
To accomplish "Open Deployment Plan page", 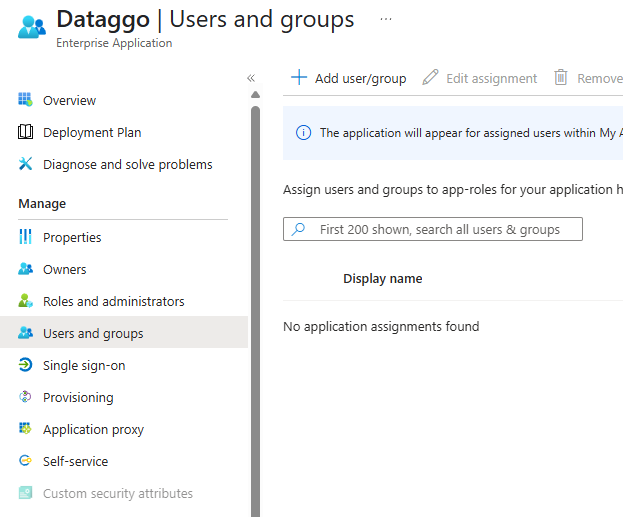I will (92, 132).
